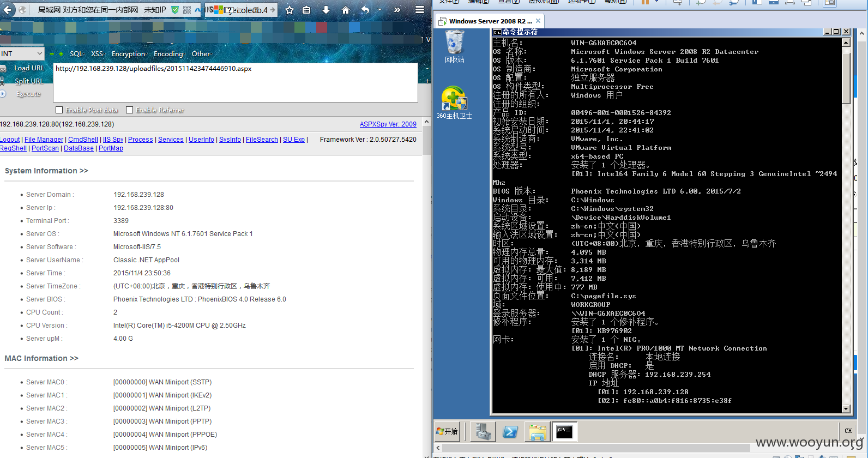Click the Terminal Port value 3389

121,221
